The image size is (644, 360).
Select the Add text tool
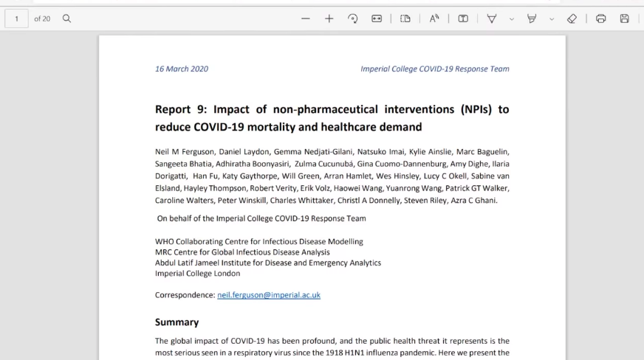463,18
